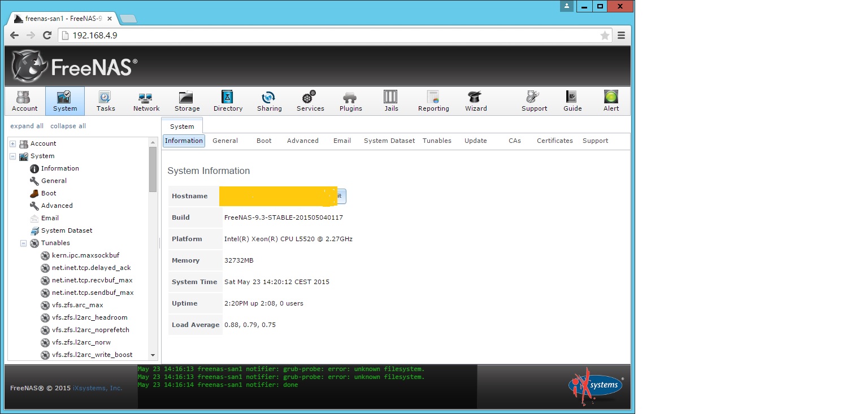Collapse the System tree node
The width and height of the screenshot is (868, 414).
click(12, 156)
